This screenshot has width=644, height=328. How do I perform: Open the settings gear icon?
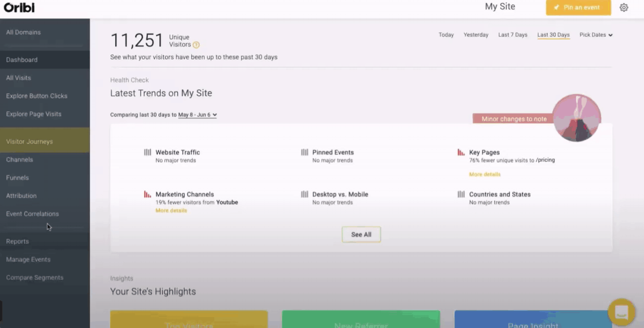[x=624, y=7]
